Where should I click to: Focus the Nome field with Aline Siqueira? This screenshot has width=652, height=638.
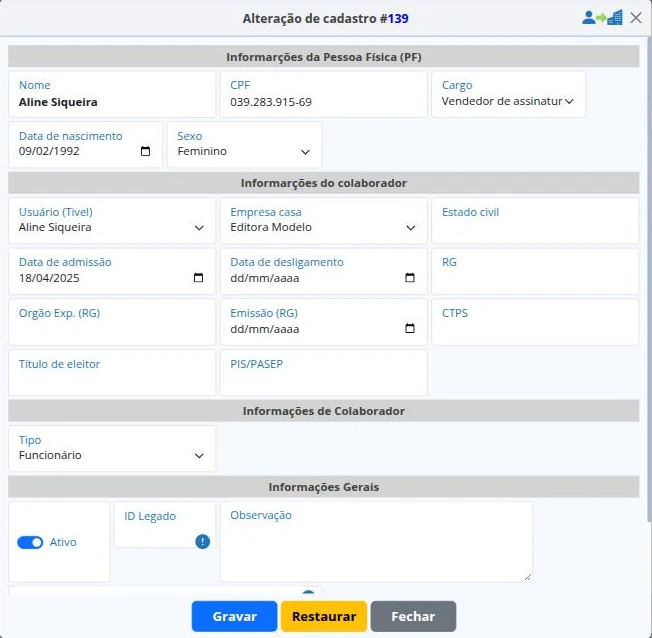pyautogui.click(x=112, y=94)
